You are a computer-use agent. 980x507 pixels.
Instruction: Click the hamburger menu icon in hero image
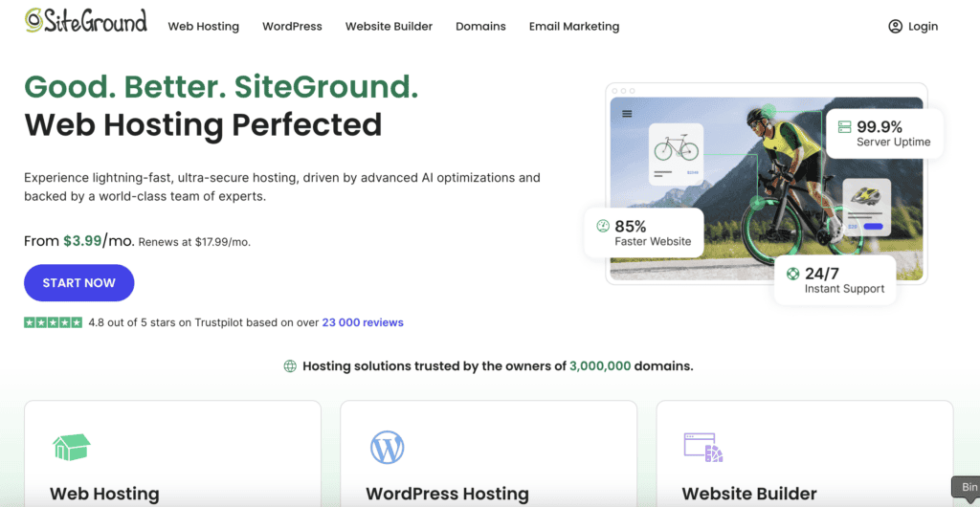click(x=627, y=114)
